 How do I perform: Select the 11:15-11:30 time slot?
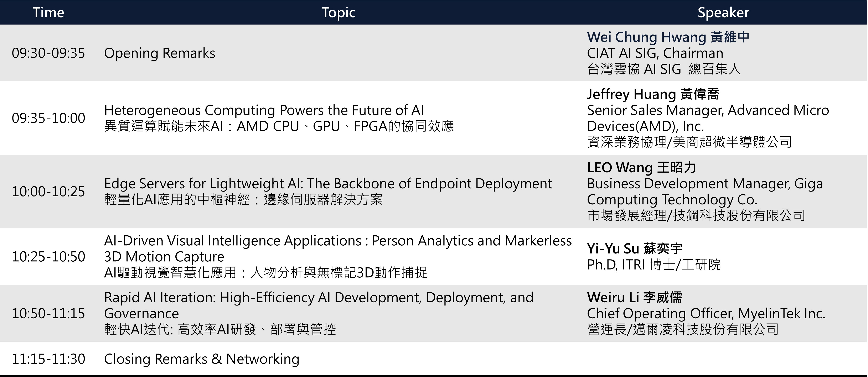[x=48, y=359]
